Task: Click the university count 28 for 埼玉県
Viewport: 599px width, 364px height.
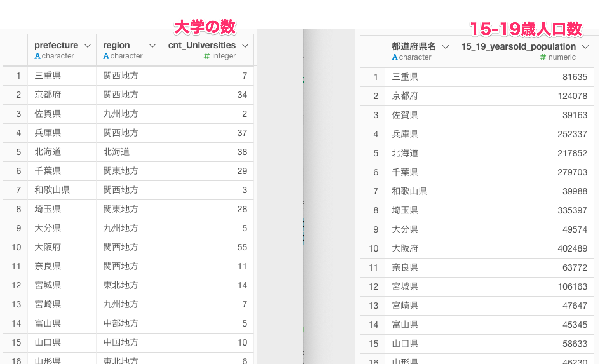Action: tap(207, 209)
